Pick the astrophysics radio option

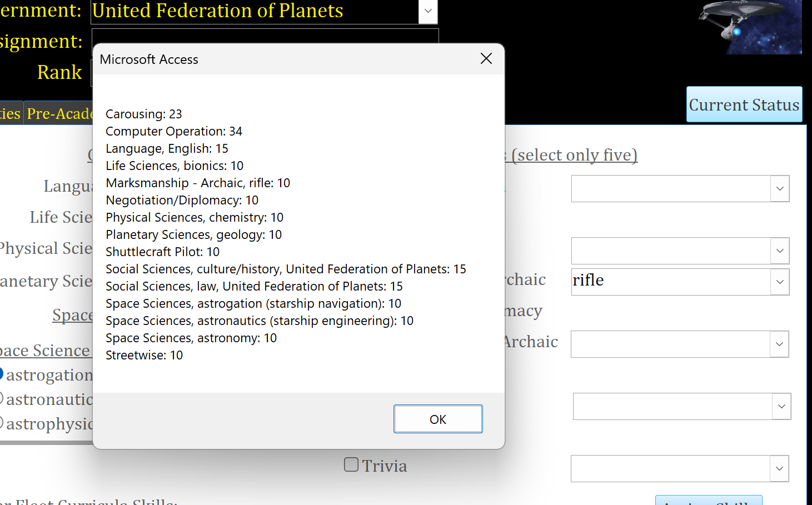point(1,423)
